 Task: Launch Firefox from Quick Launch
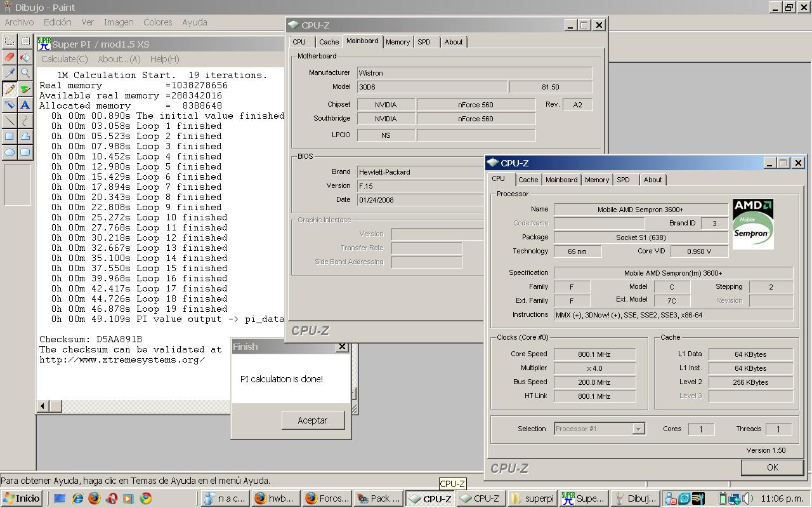95,498
